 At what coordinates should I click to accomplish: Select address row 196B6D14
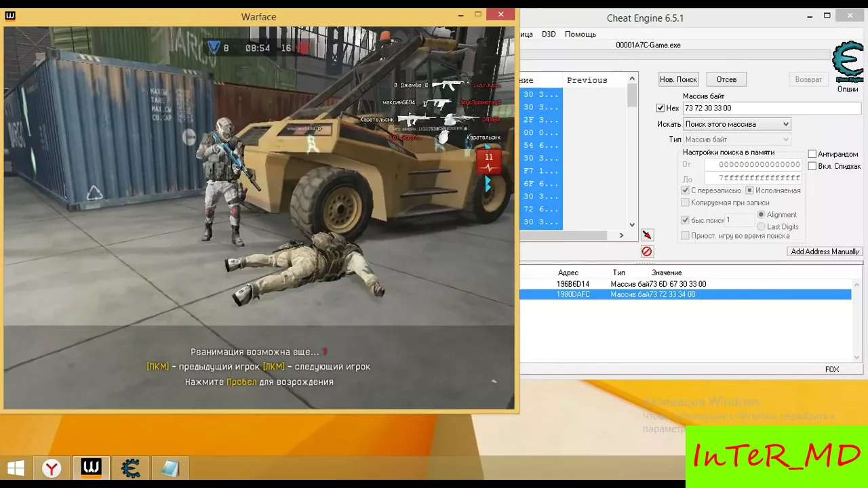click(685, 284)
